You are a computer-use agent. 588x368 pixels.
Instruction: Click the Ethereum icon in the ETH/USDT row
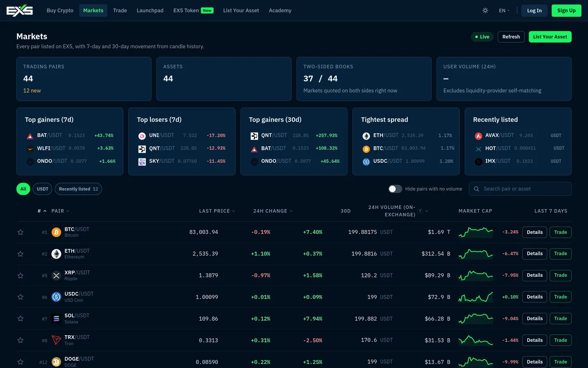click(x=56, y=254)
